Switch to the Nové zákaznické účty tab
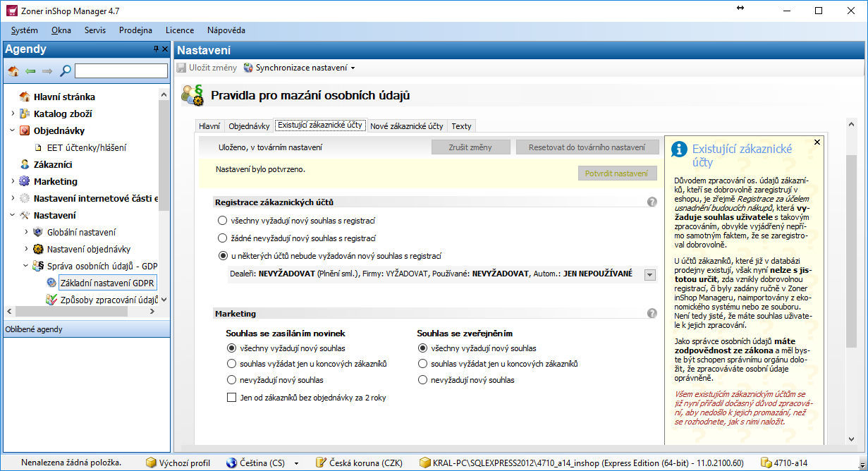This screenshot has height=471, width=868. click(407, 126)
